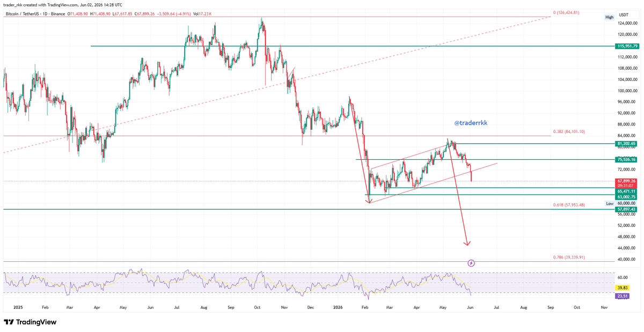Click the TradingView logo
The image size is (644, 332).
(30, 322)
